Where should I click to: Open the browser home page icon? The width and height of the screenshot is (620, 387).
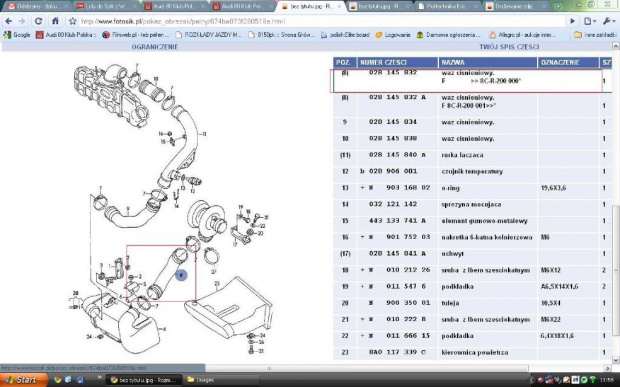[55, 21]
